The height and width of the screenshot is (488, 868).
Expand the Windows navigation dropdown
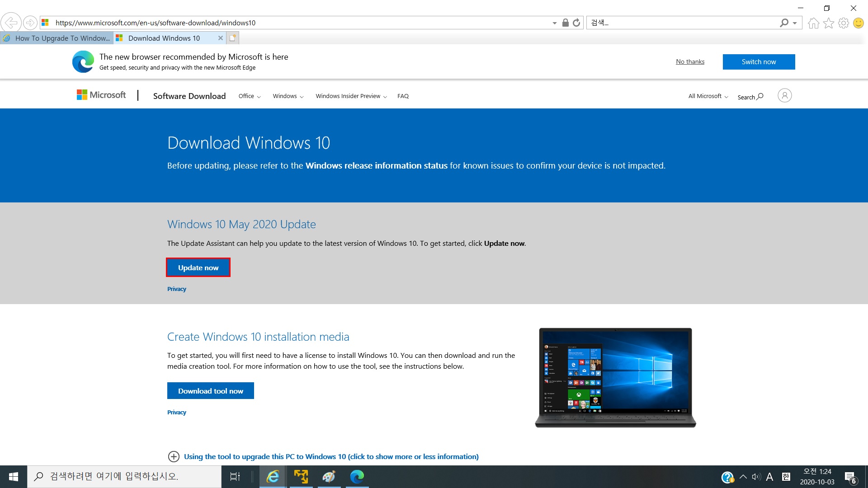pyautogui.click(x=288, y=96)
